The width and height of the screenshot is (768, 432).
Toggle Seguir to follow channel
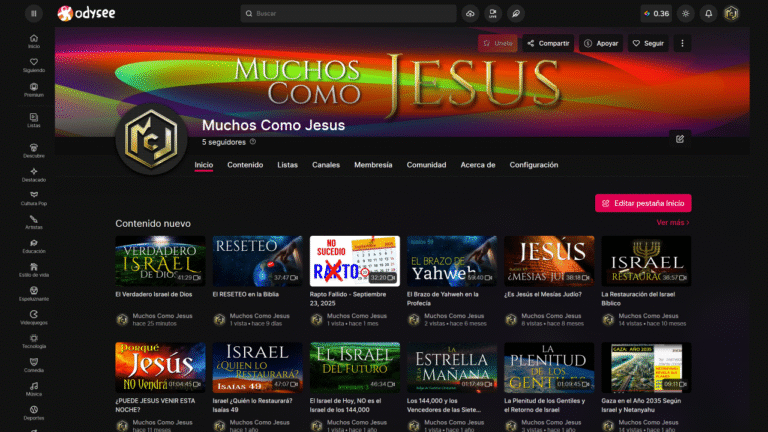(x=648, y=44)
